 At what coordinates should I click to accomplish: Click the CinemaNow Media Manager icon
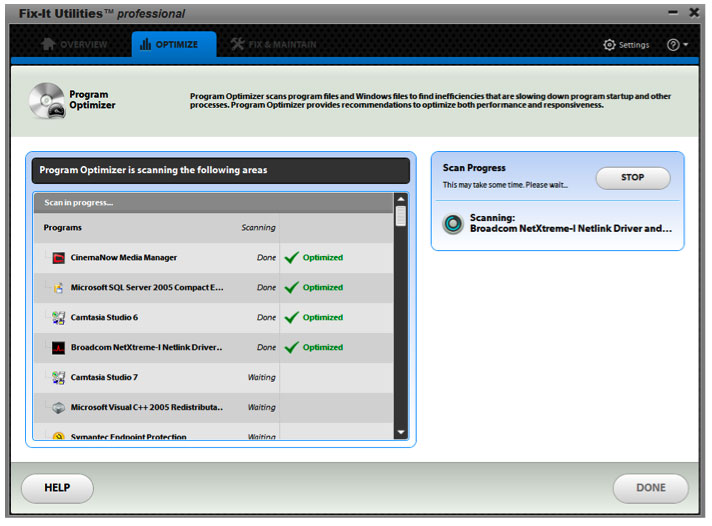(59, 258)
